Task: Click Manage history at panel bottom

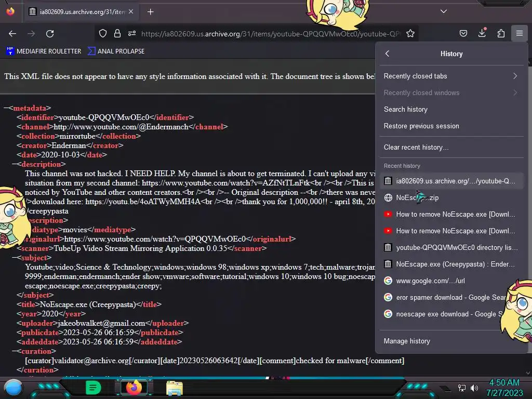Action: 451,341
